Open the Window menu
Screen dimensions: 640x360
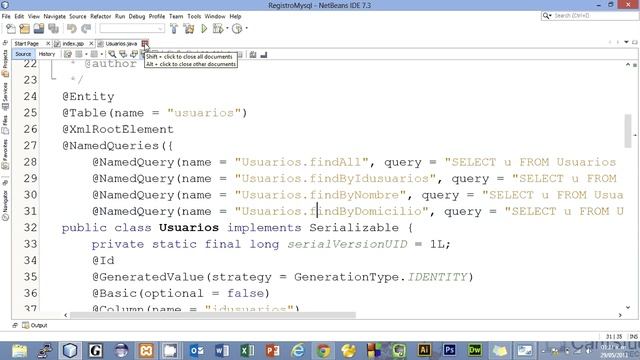click(215, 16)
